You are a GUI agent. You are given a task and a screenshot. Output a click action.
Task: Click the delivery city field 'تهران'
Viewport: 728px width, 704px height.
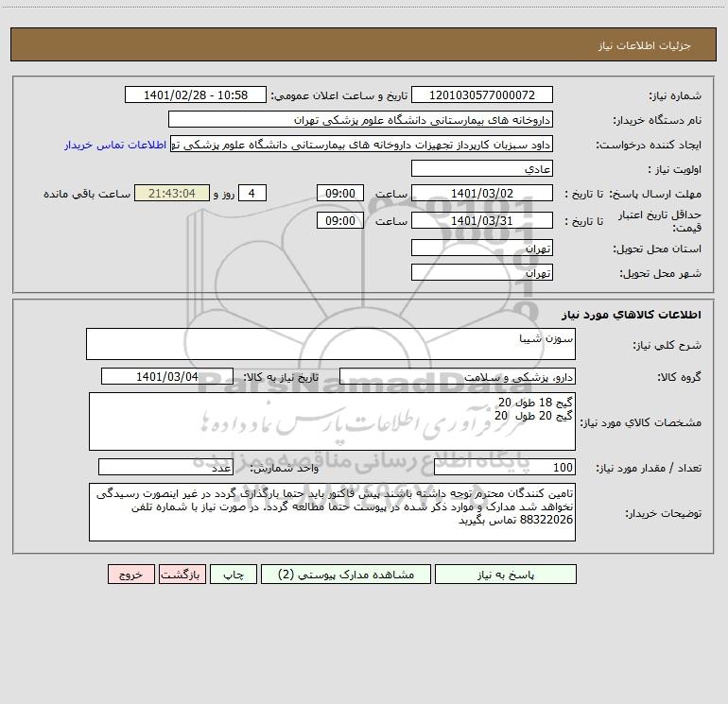[482, 272]
